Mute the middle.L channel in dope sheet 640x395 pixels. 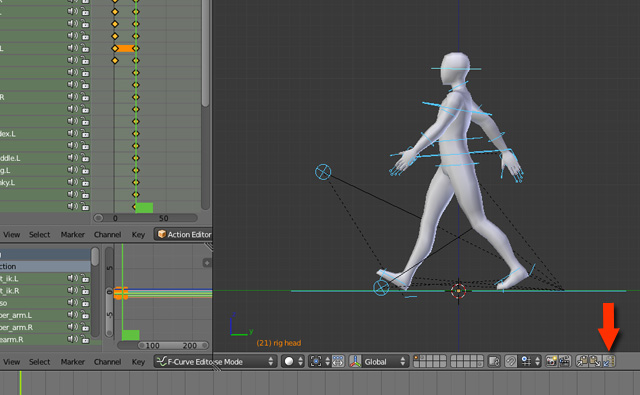73,158
